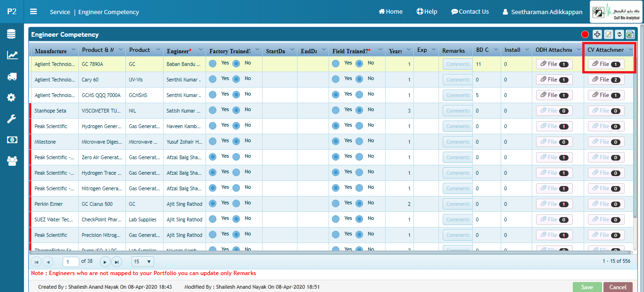Open ODH Attachment column filter dropdown

(578, 50)
